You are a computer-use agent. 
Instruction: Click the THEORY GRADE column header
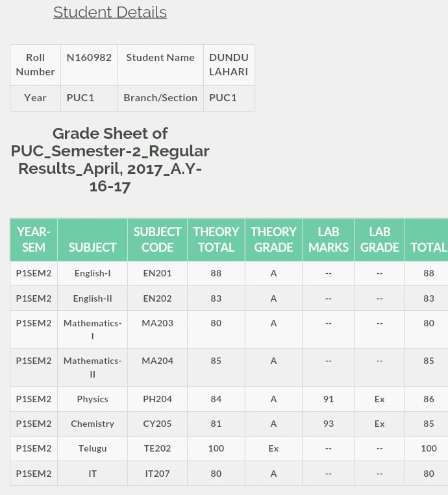pyautogui.click(x=273, y=239)
